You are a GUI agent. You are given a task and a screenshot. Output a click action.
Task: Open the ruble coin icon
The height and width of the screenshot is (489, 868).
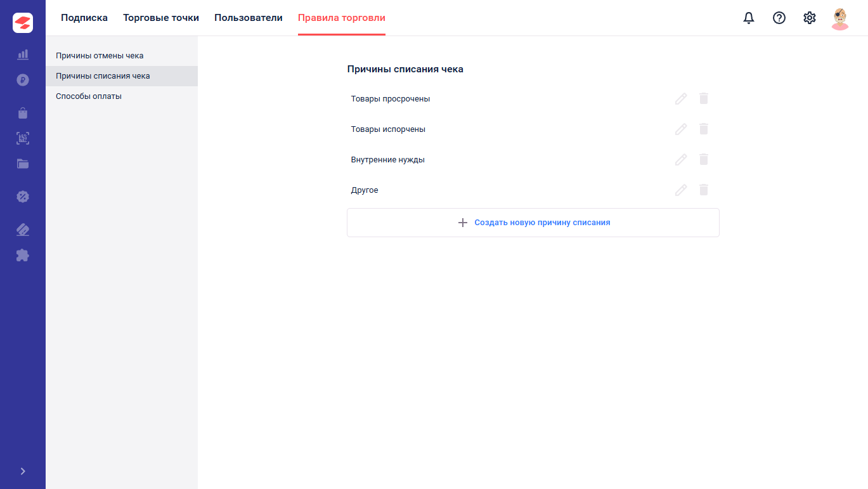(x=23, y=80)
